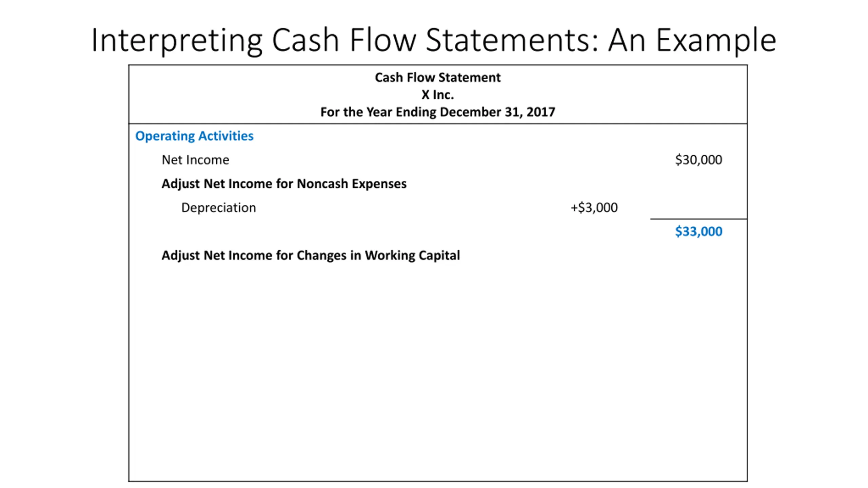868x488 pixels.
Task: Select the +$3,000 depreciation value
Action: click(x=594, y=207)
